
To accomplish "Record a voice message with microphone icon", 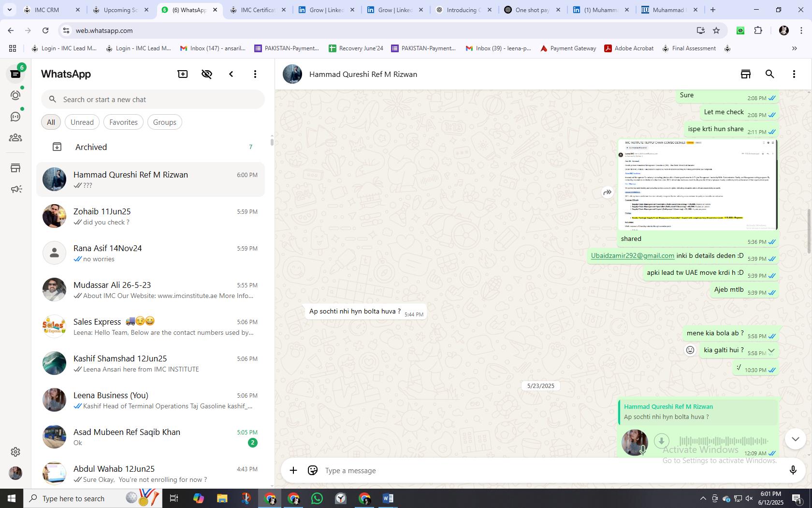I will coord(793,470).
